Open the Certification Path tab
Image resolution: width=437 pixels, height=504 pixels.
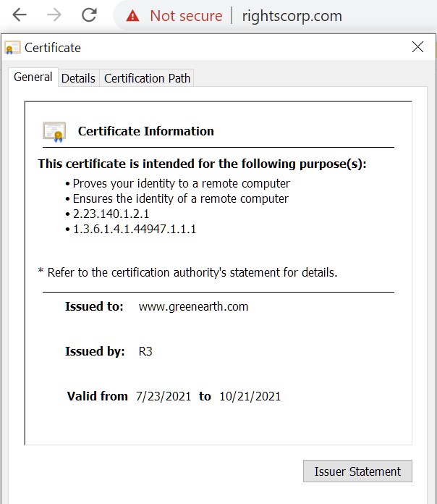tap(147, 78)
